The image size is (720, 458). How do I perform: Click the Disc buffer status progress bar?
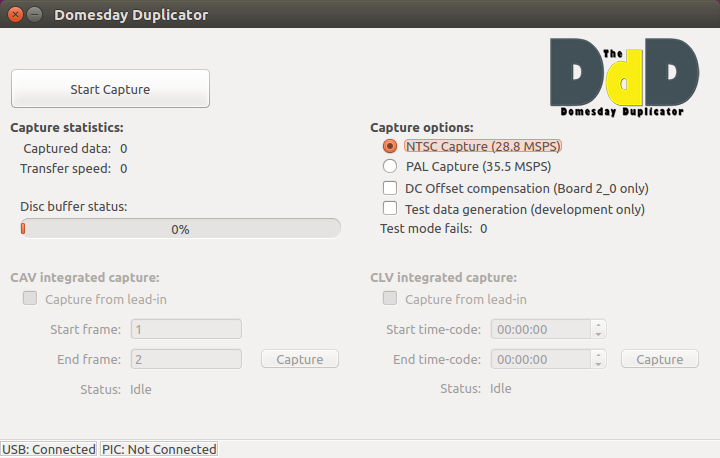(180, 228)
